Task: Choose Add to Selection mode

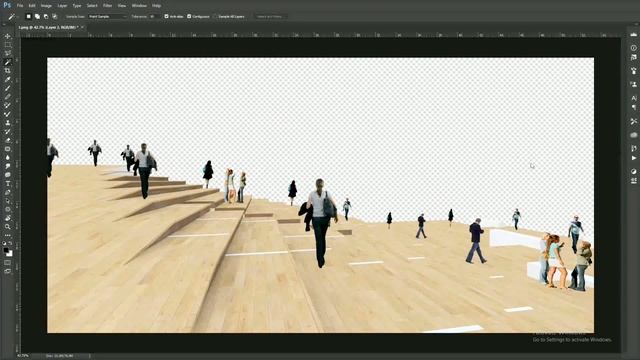Action: point(37,17)
